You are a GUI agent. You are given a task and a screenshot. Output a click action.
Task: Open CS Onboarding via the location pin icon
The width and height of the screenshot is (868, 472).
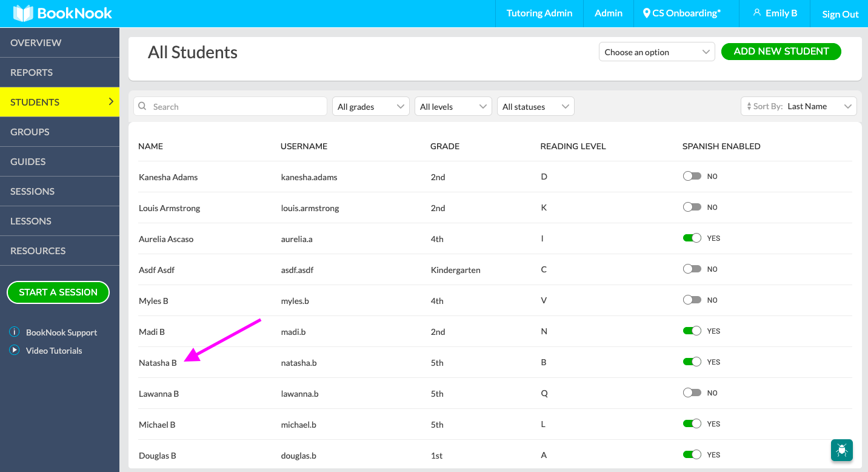pos(646,13)
